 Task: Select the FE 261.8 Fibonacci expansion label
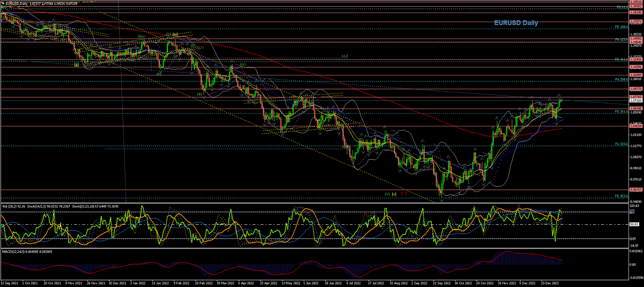(x=620, y=111)
